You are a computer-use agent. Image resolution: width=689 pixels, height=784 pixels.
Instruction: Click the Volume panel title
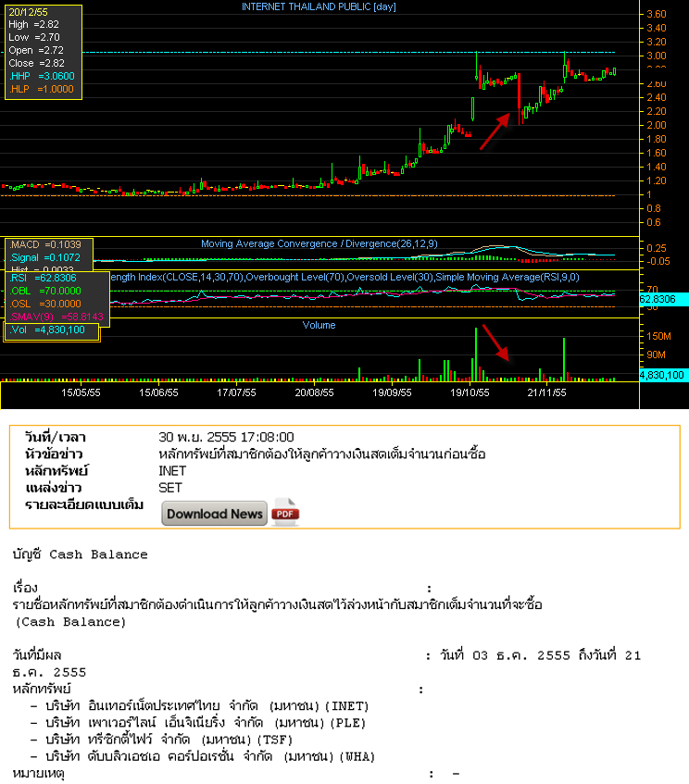(x=319, y=325)
